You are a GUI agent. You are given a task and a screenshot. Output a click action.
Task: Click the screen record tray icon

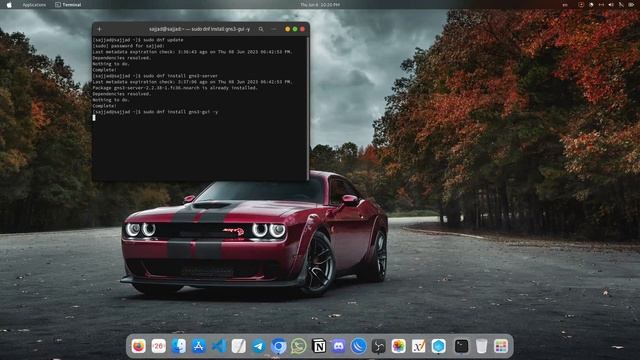[581, 5]
